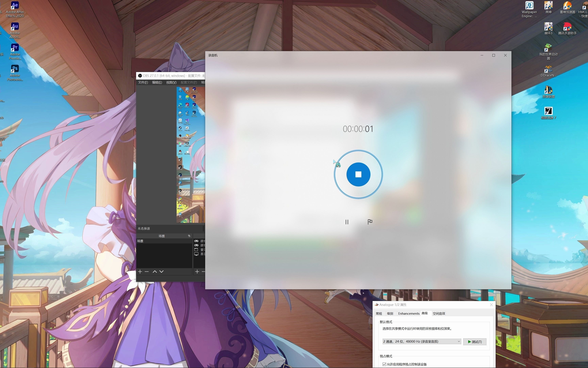Open 腾讯手游助手 desktop icon
Image resolution: width=588 pixels, height=368 pixels.
(x=567, y=29)
